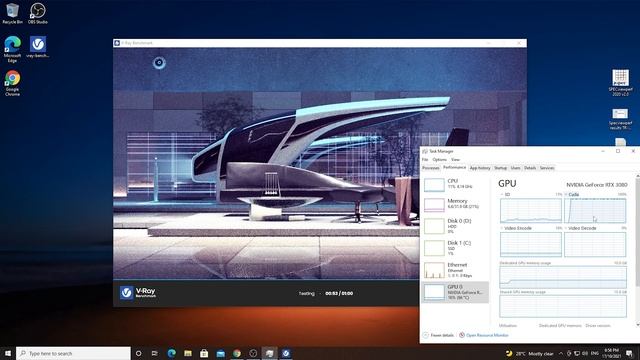Viewport: 640px width, 360px height.
Task: Click the V-Ray Benchmark taskbar icon
Action: click(x=286, y=353)
